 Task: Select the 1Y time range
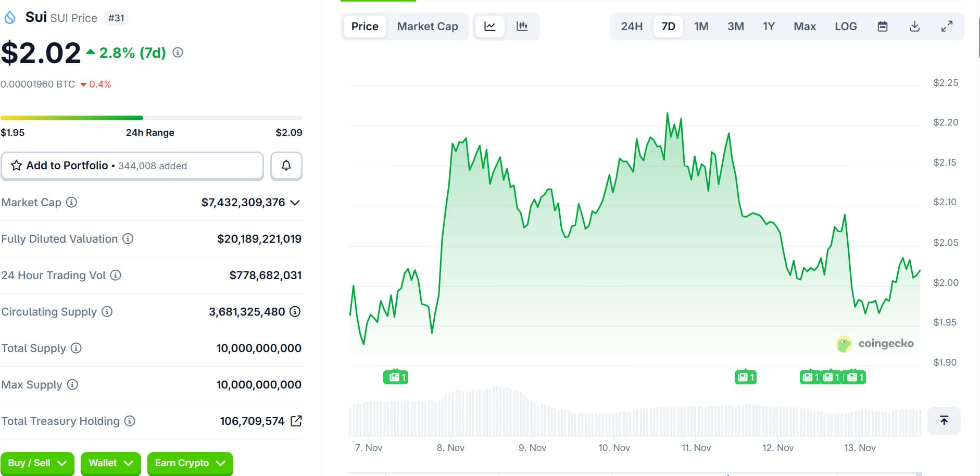(768, 26)
